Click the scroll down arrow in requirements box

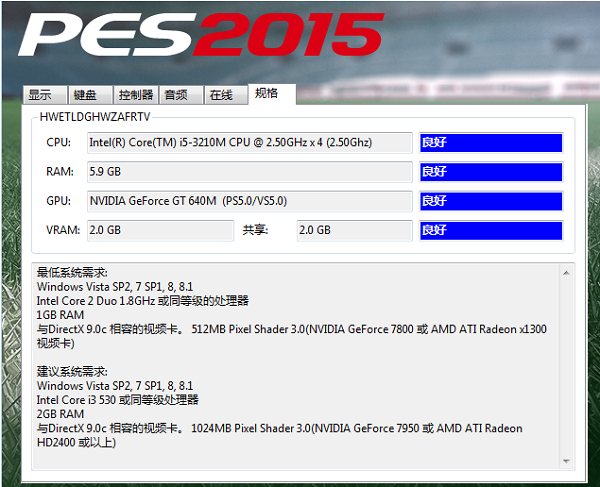[566, 461]
